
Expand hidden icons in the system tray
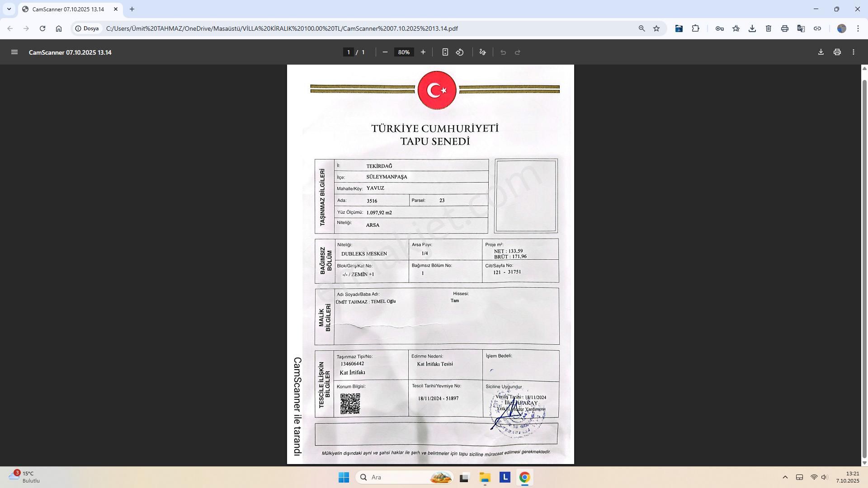785,477
